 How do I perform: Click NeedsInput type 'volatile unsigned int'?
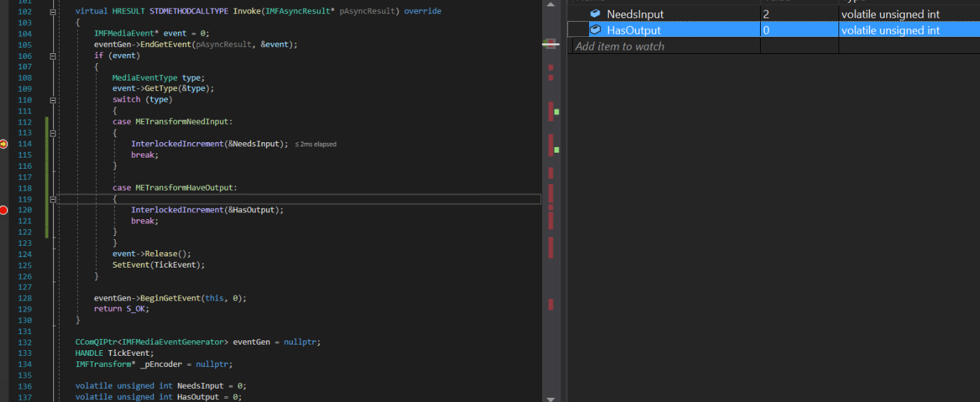890,14
